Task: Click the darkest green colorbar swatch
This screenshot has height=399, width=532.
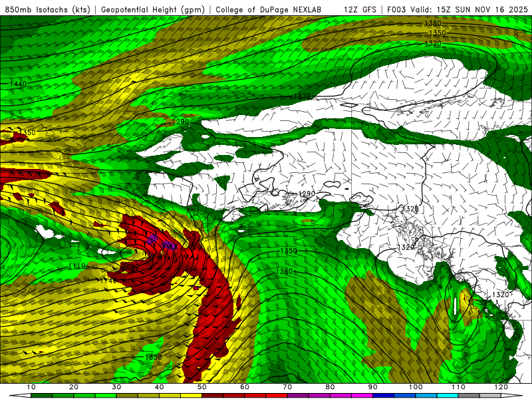Action: (41, 396)
